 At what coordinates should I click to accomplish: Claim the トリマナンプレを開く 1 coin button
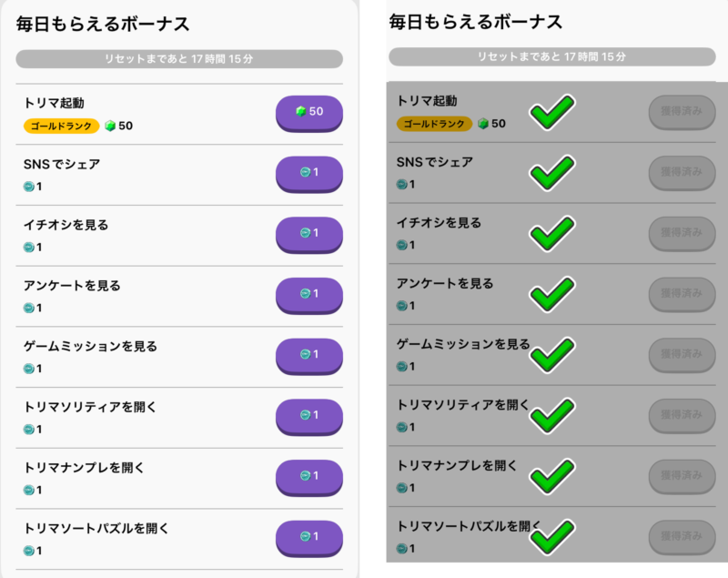309,478
